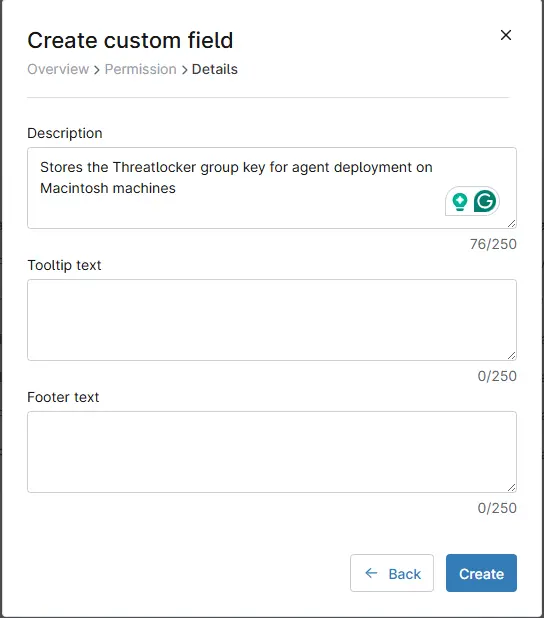This screenshot has height=618, width=544.
Task: Click the Footer text label
Action: coord(63,397)
